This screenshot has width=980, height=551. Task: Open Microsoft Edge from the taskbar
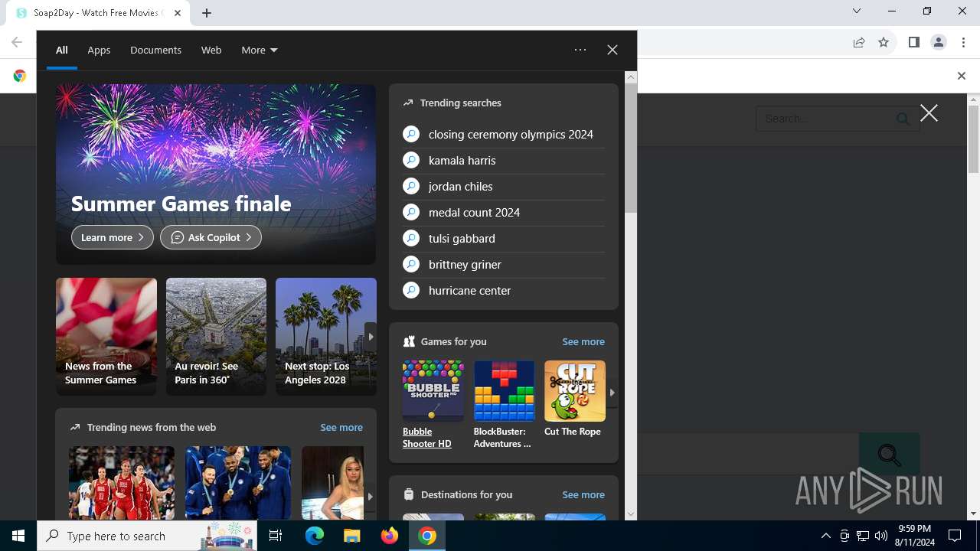click(x=315, y=536)
